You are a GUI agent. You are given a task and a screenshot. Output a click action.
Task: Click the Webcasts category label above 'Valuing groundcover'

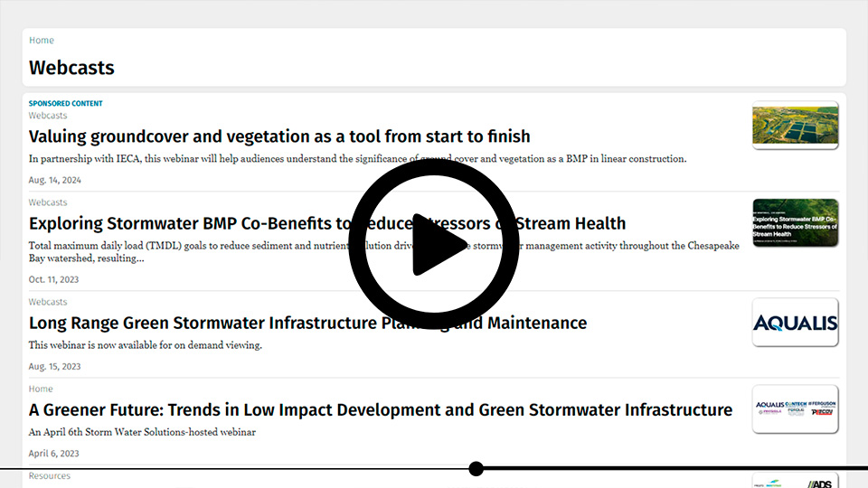pos(48,116)
